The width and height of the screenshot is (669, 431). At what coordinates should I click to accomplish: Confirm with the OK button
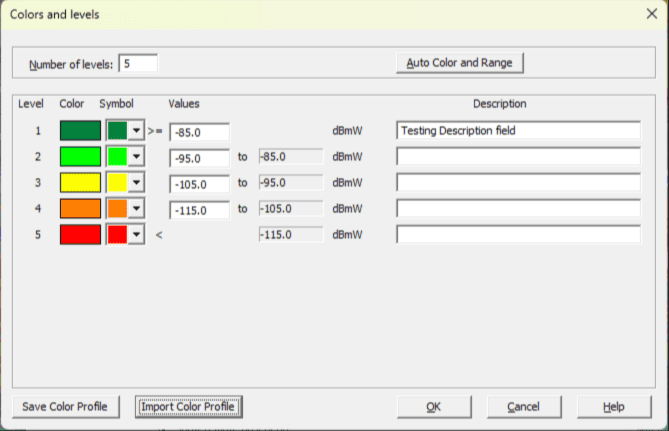click(433, 407)
